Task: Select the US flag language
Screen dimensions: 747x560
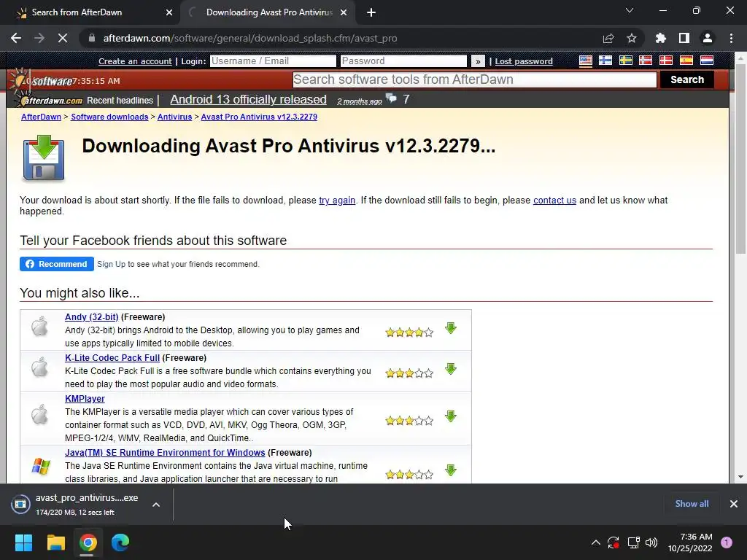Action: (586, 61)
